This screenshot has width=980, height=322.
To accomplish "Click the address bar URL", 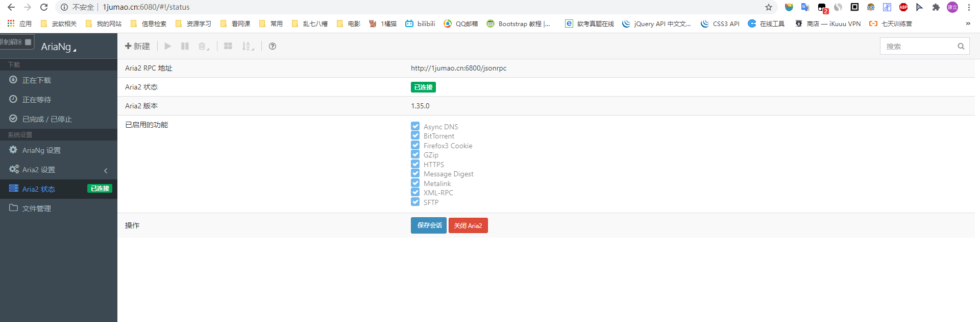I will 146,7.
